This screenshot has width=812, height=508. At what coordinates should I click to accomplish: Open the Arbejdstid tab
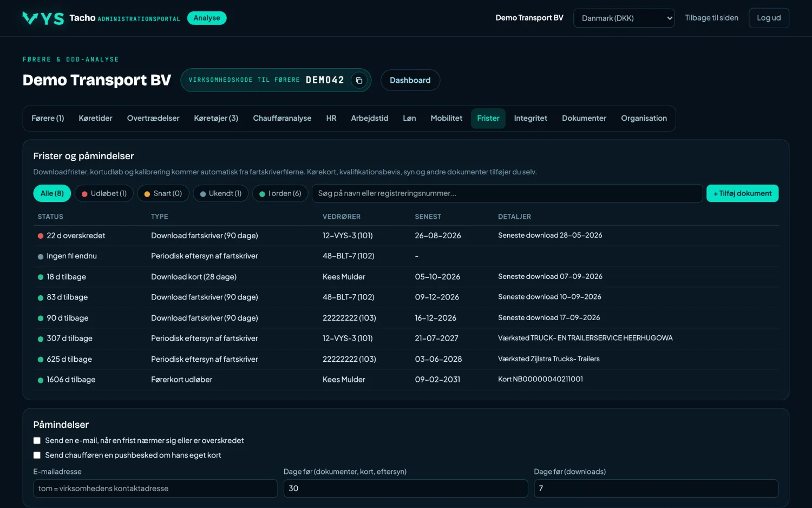[370, 118]
